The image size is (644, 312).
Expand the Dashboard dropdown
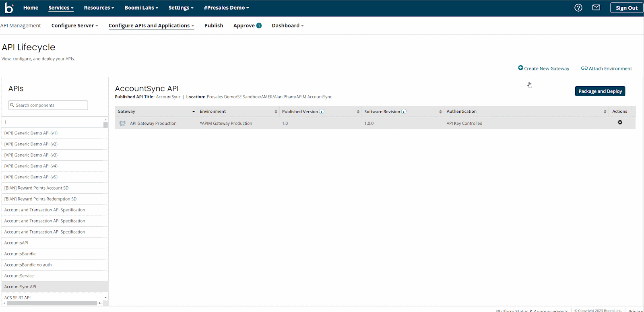[x=287, y=25]
